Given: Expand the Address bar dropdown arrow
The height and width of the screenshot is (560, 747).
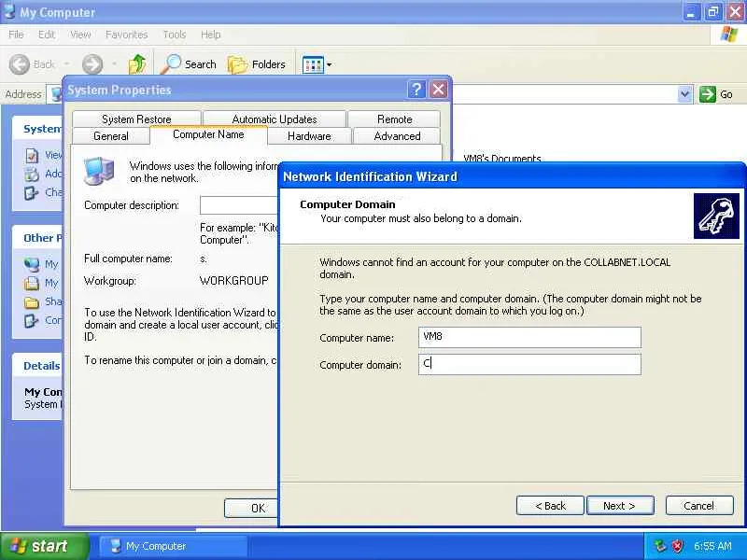Looking at the screenshot, I should 684,94.
